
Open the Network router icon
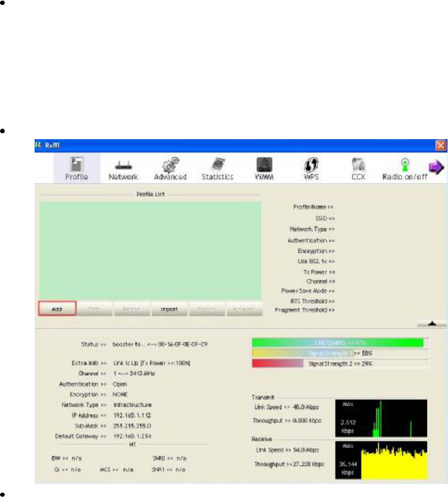[x=123, y=165]
